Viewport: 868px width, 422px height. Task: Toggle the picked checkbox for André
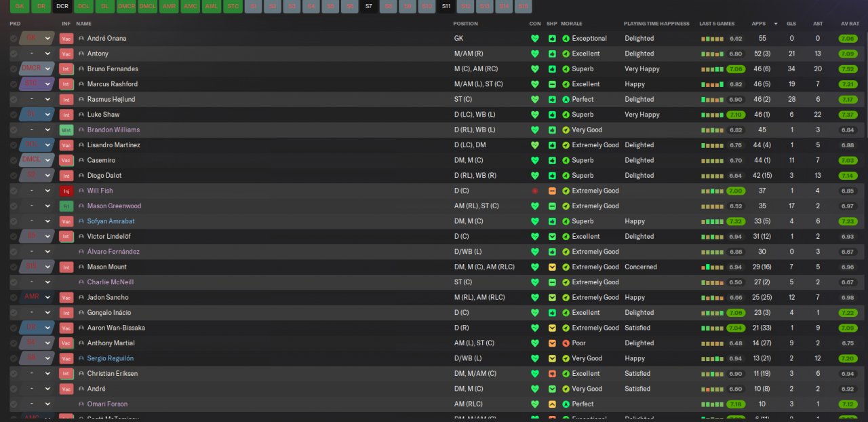tap(14, 389)
